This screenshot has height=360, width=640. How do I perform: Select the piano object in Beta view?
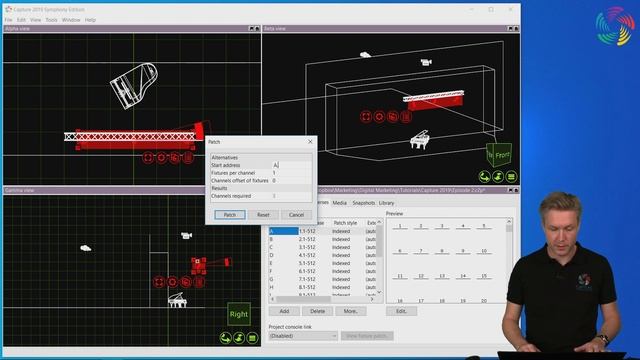[420, 140]
